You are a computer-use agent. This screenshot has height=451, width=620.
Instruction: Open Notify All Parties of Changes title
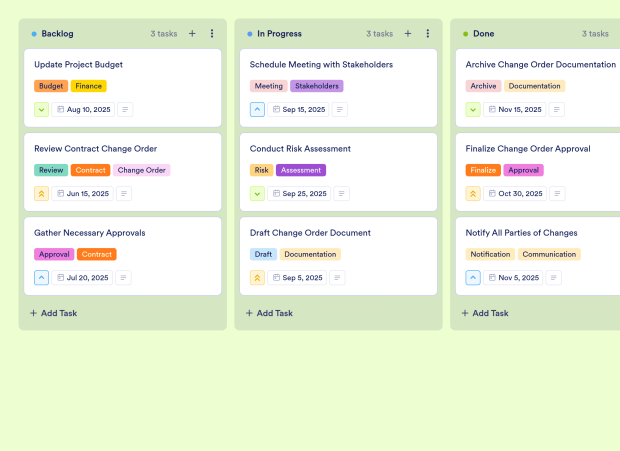(x=522, y=233)
